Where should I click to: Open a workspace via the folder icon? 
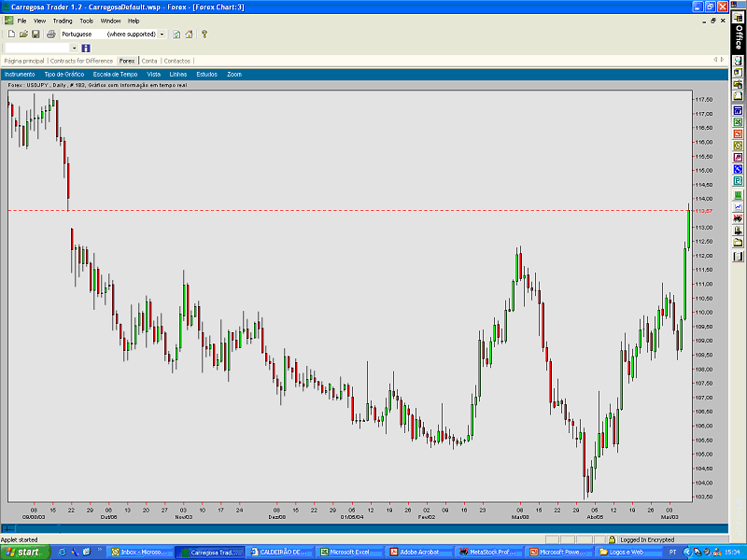[25, 35]
